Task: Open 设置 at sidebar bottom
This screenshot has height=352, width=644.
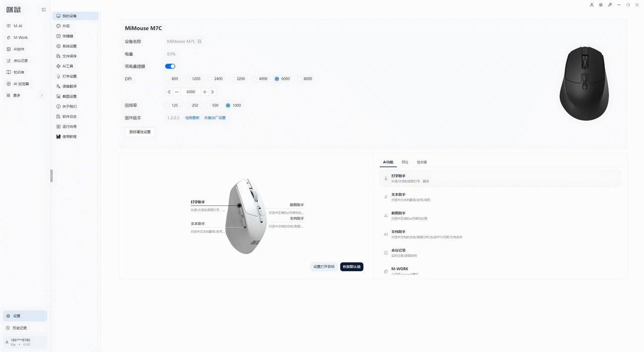Action: coord(25,316)
